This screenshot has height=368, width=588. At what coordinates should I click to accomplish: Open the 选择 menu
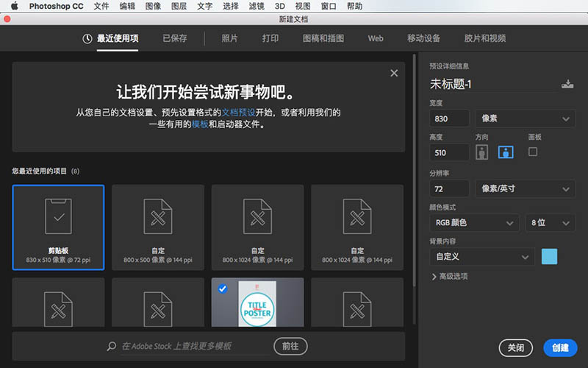coord(231,6)
